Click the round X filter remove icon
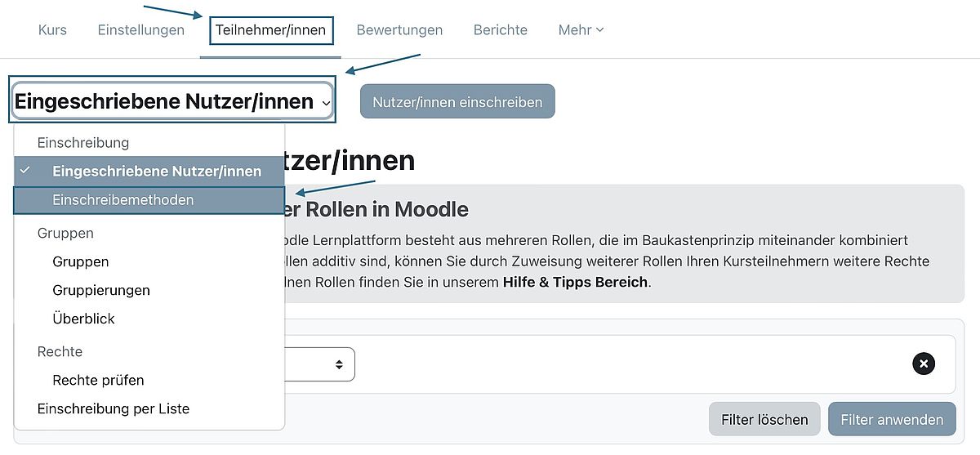This screenshot has height=455, width=980. click(x=924, y=364)
